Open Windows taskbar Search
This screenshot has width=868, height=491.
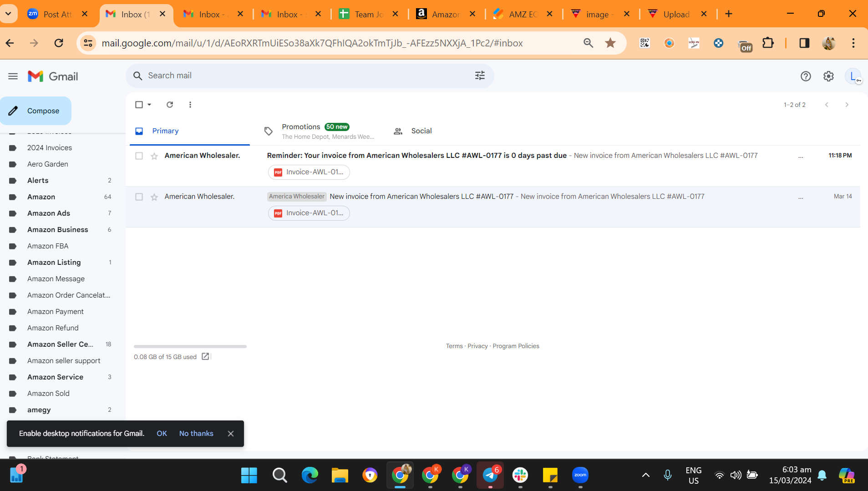click(279, 476)
